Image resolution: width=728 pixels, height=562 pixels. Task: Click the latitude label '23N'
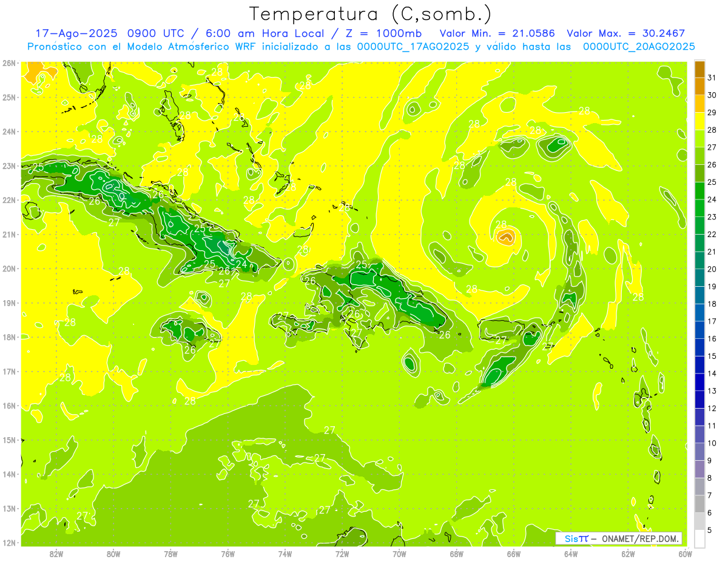[9, 166]
